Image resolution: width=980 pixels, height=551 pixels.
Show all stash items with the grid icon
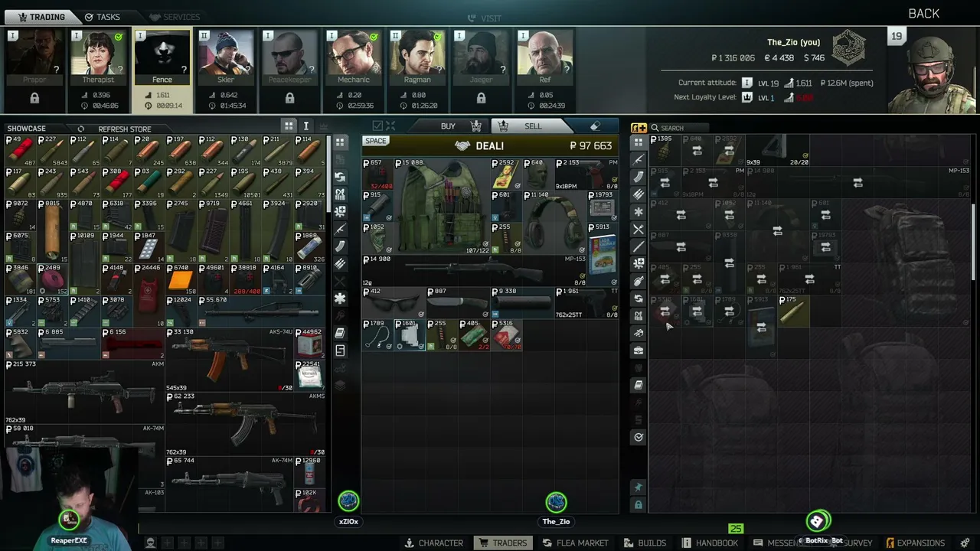coord(639,142)
